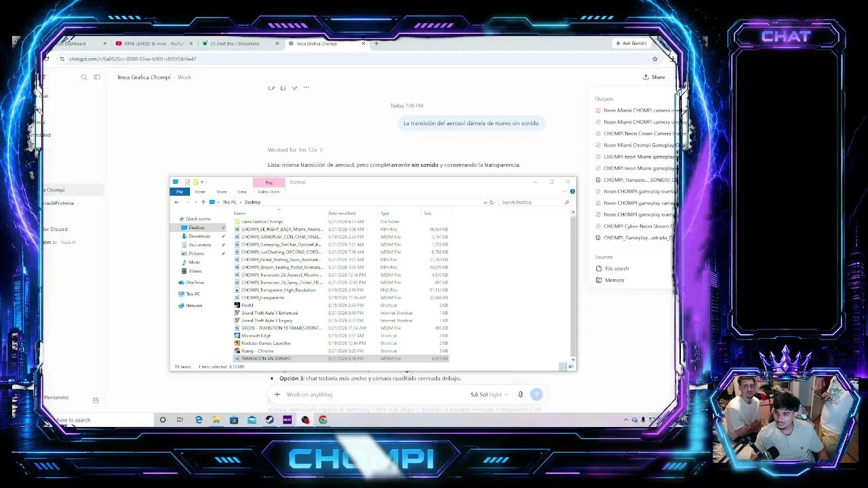Click the blue send arrow button
The image size is (868, 488).
536,394
